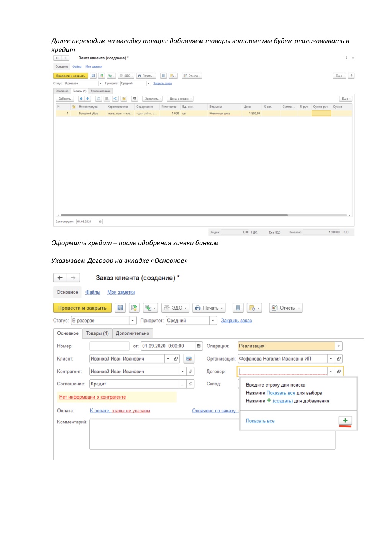Viewport: 392px width, 555px height.
Task: Open the Статус dropdown in the larger form
Action: tap(133, 321)
